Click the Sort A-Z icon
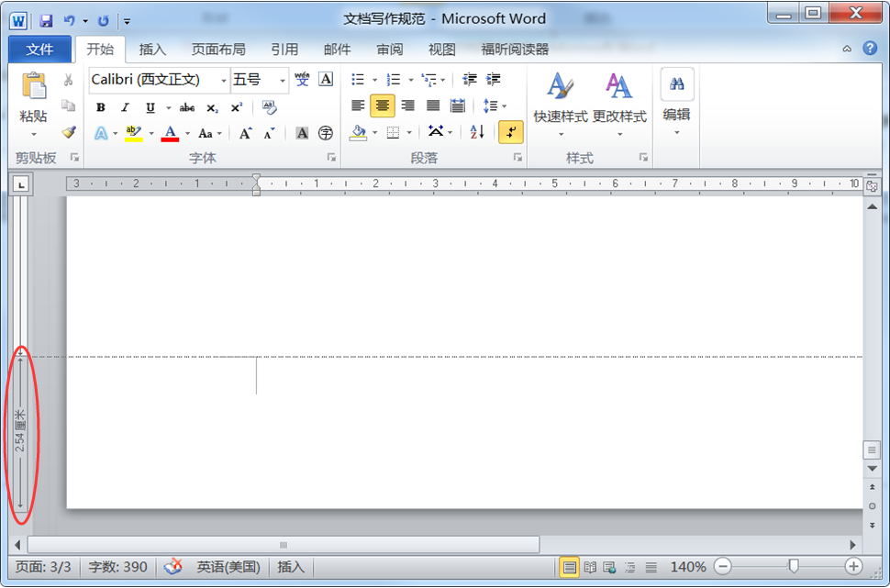The height and width of the screenshot is (588, 890). click(x=477, y=132)
